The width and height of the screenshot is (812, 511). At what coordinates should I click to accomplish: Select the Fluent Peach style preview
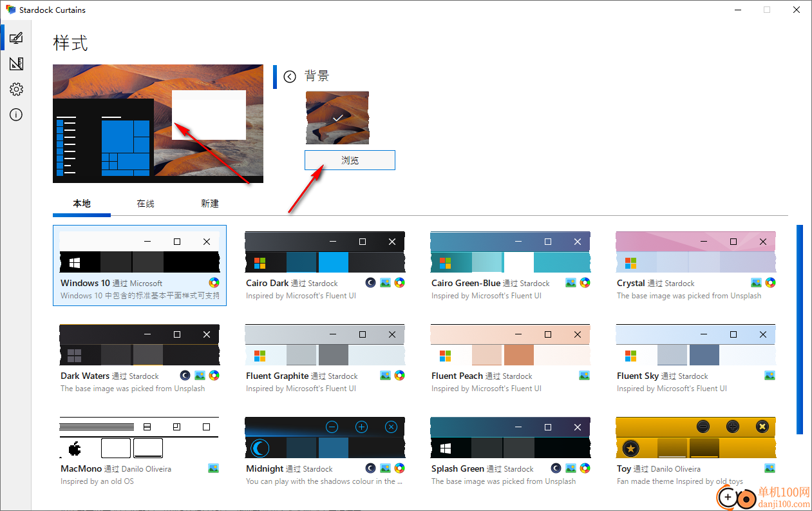pyautogui.click(x=511, y=345)
